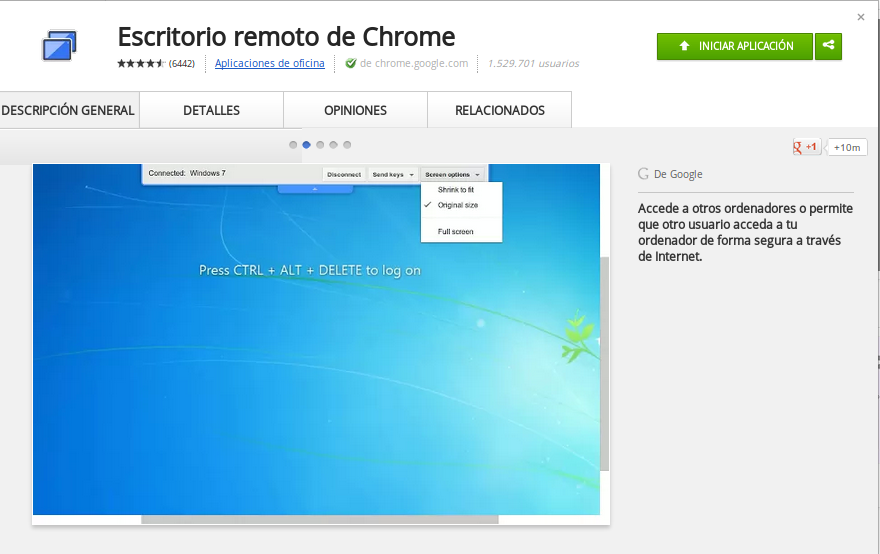Click the star rating

[x=141, y=63]
